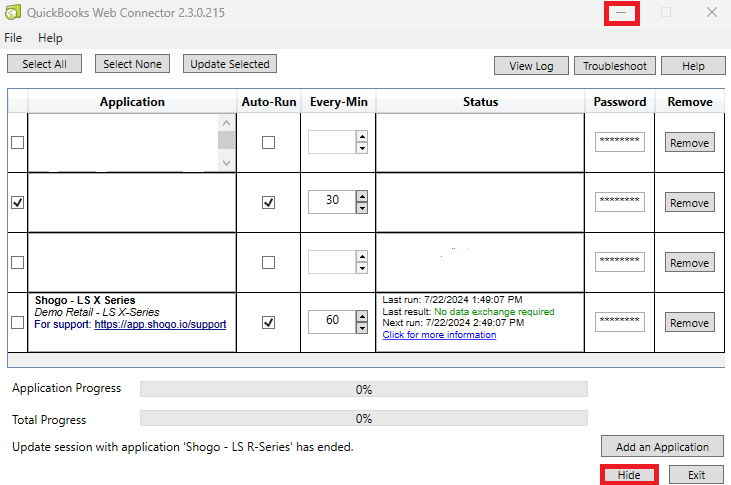
Task: Increase the 30-minute interval with the up arrow
Action: (x=362, y=196)
